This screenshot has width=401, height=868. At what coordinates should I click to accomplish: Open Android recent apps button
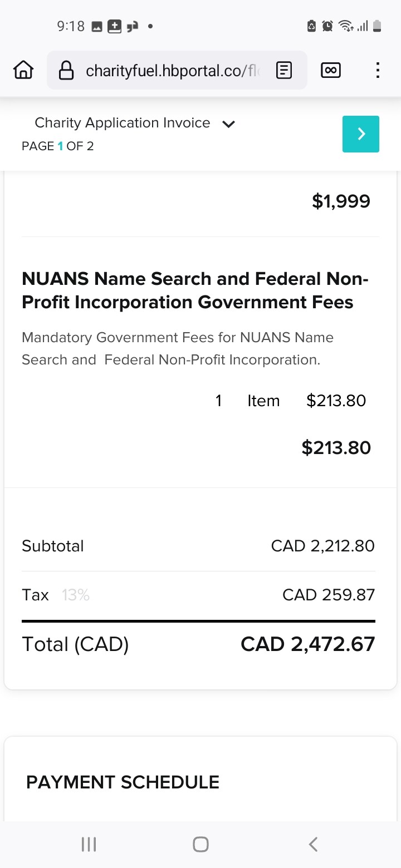click(x=89, y=844)
